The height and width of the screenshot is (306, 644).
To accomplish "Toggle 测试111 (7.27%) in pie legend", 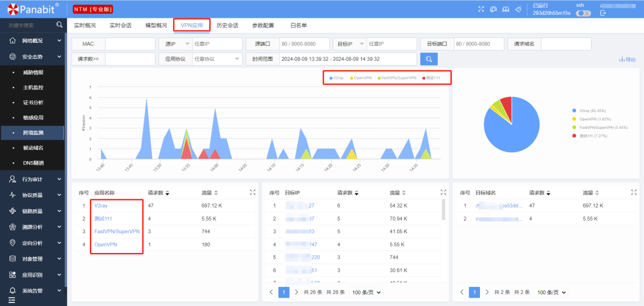I will [x=589, y=135].
